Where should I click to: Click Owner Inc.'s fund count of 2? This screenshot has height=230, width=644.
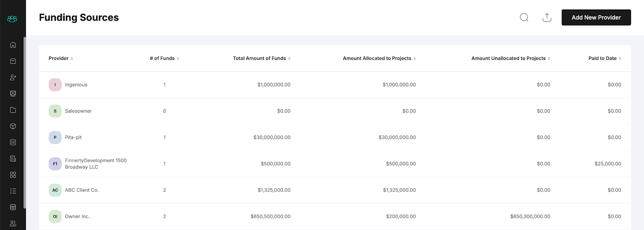click(x=165, y=216)
